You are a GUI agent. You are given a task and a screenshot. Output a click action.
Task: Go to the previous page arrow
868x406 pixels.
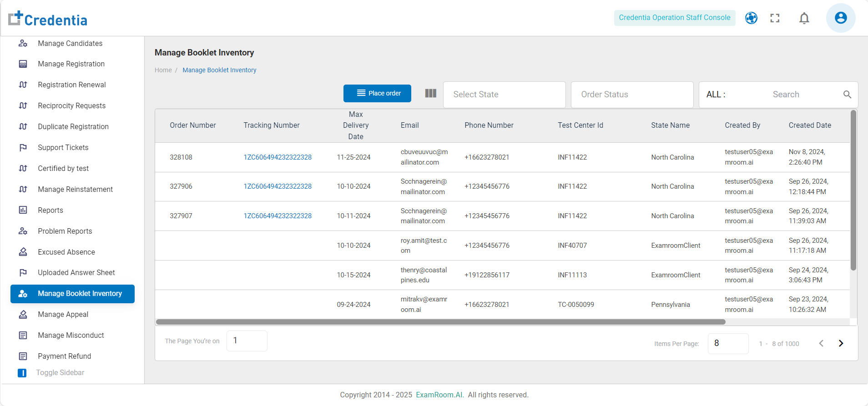click(x=821, y=343)
